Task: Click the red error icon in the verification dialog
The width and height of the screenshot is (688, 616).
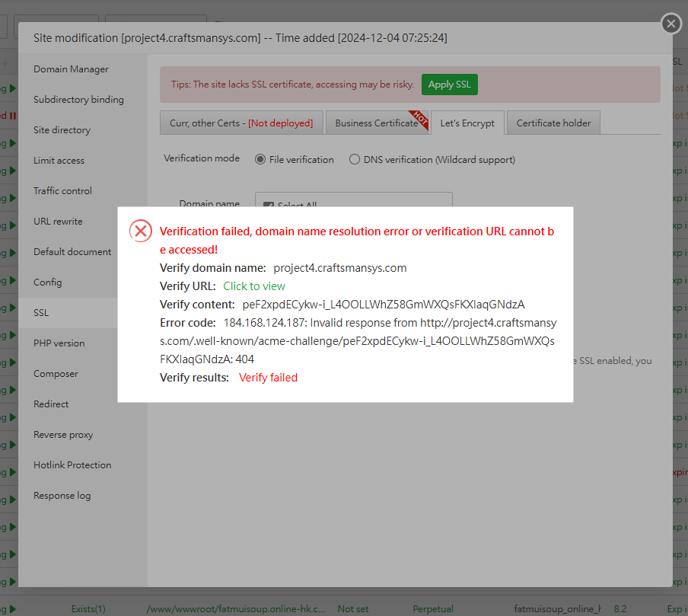Action: [140, 230]
